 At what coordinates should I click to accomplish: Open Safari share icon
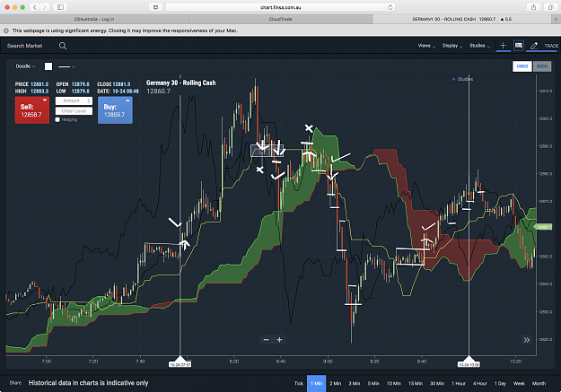coord(533,7)
